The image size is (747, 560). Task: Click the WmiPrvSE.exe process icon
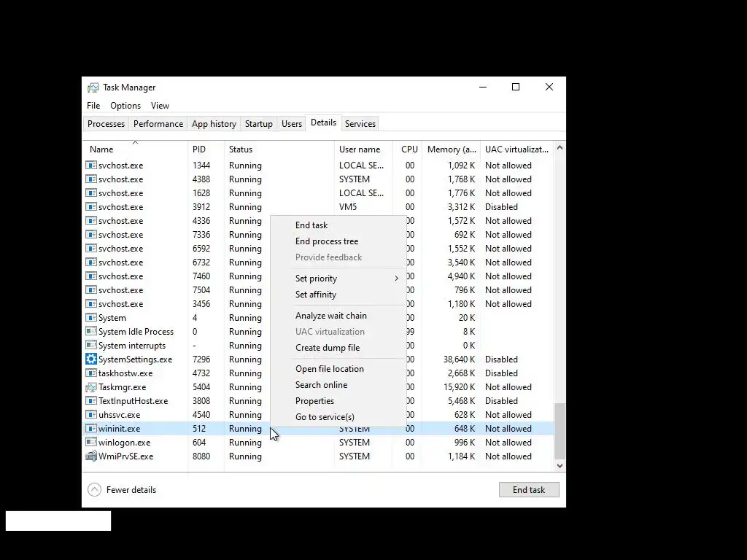click(91, 456)
